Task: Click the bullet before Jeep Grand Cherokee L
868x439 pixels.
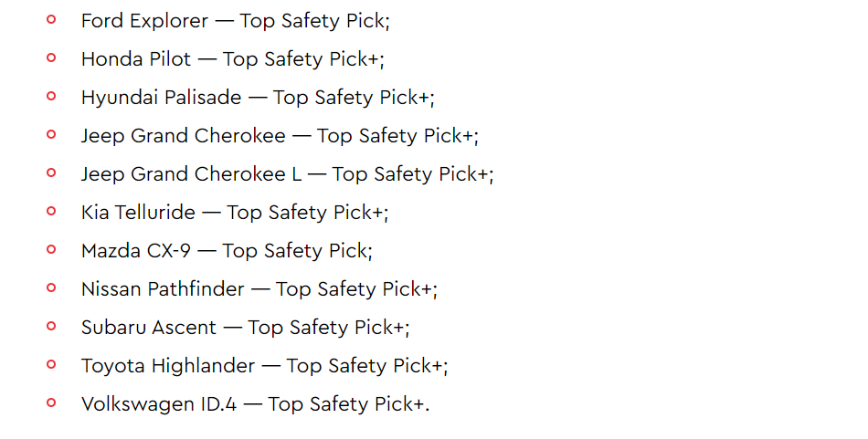Action: [51, 172]
